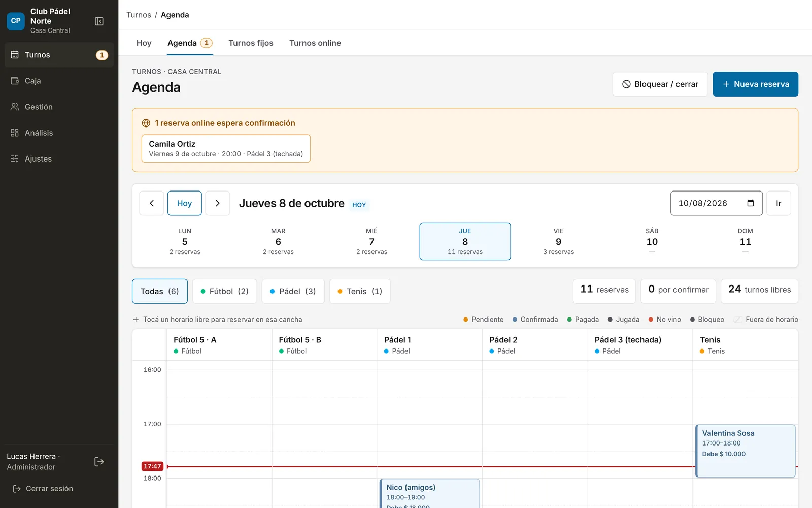Viewport: 812px width, 508px height.
Task: Open Turnos in the sidebar
Action: point(59,55)
